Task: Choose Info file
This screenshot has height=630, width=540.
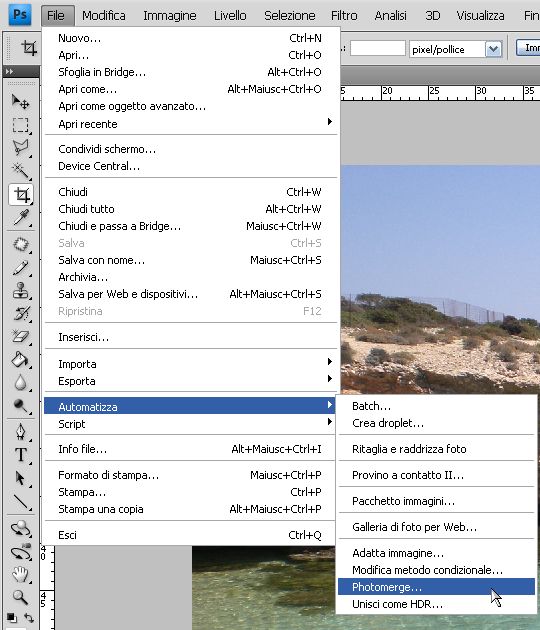Action: click(191, 449)
